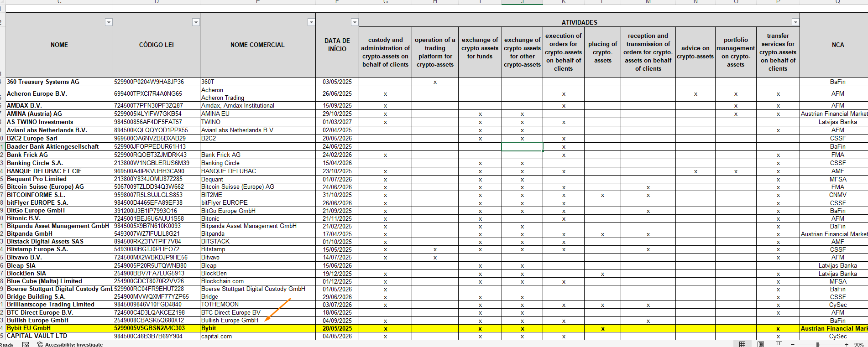Select the 'Acheron Europe B.V.' name cell
Image resolution: width=868 pixels, height=347 pixels.
[59, 93]
